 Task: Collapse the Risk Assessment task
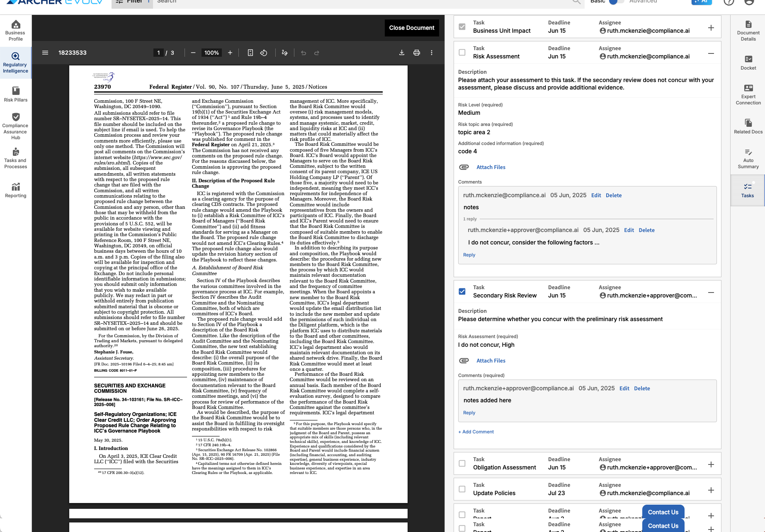pos(711,53)
